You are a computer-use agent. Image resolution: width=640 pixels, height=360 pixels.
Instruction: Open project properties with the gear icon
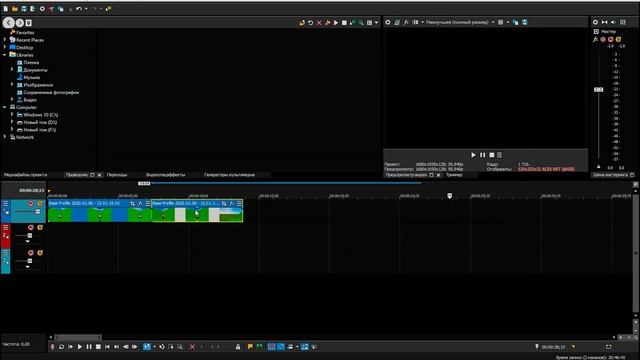coord(42,9)
